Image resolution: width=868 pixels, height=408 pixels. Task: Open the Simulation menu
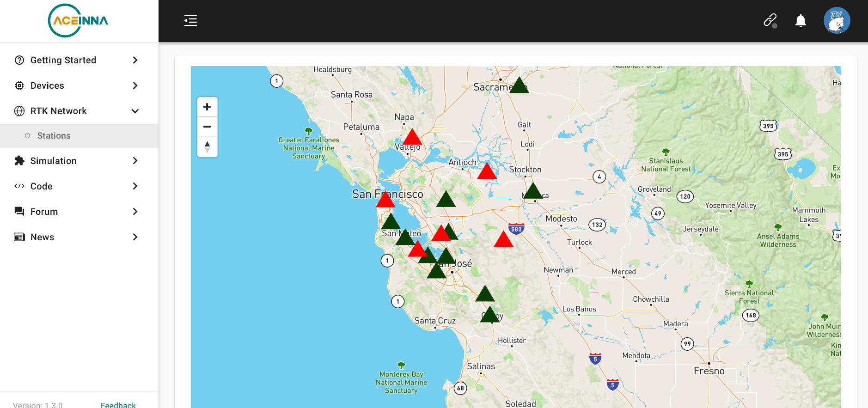coord(79,161)
